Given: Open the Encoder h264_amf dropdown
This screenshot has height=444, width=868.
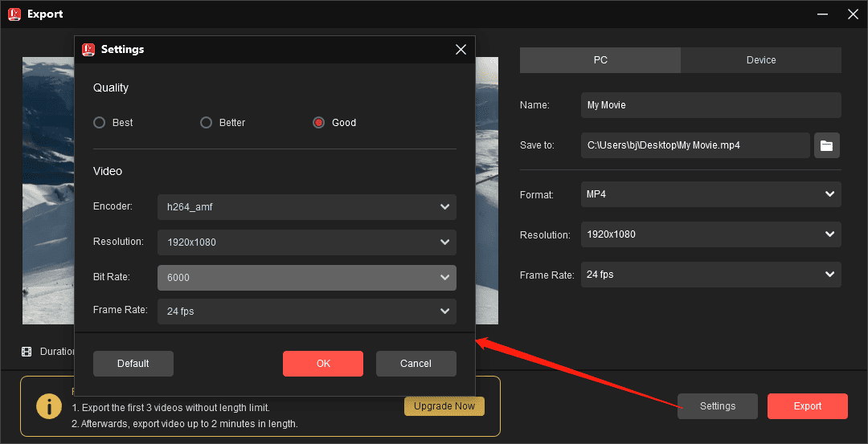Looking at the screenshot, I should click(x=307, y=207).
